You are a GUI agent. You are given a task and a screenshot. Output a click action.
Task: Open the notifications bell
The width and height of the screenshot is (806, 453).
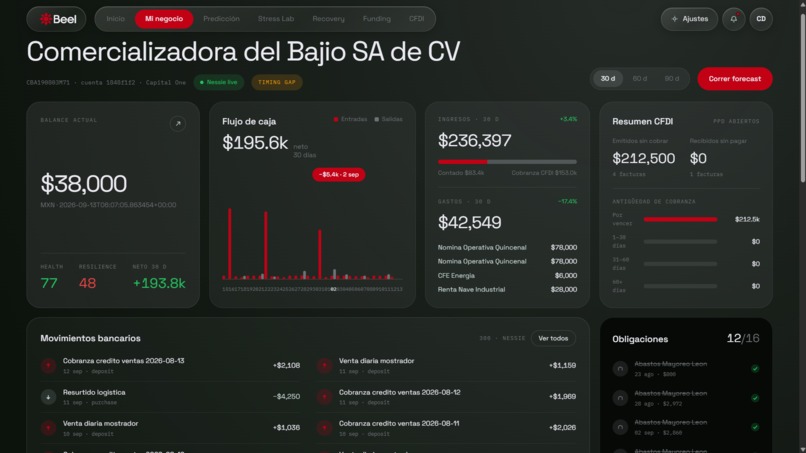coord(734,19)
